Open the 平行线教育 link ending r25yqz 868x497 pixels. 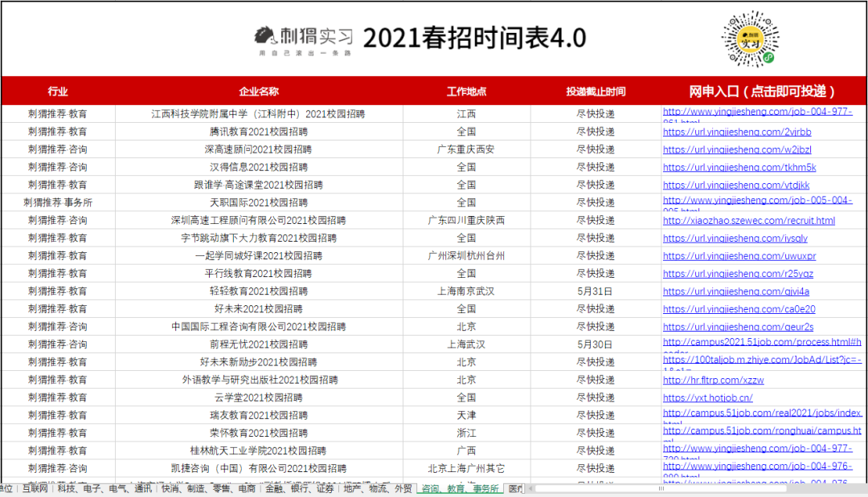click(x=738, y=274)
